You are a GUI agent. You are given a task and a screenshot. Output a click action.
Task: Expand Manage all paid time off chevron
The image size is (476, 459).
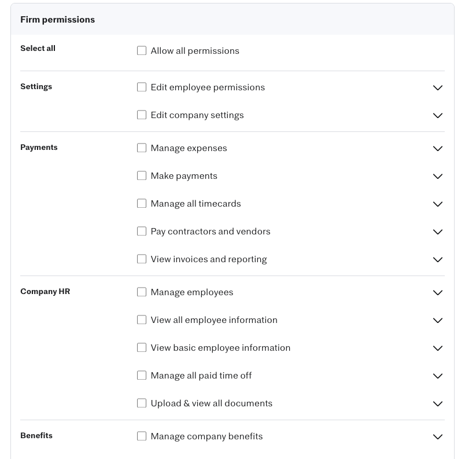(437, 376)
